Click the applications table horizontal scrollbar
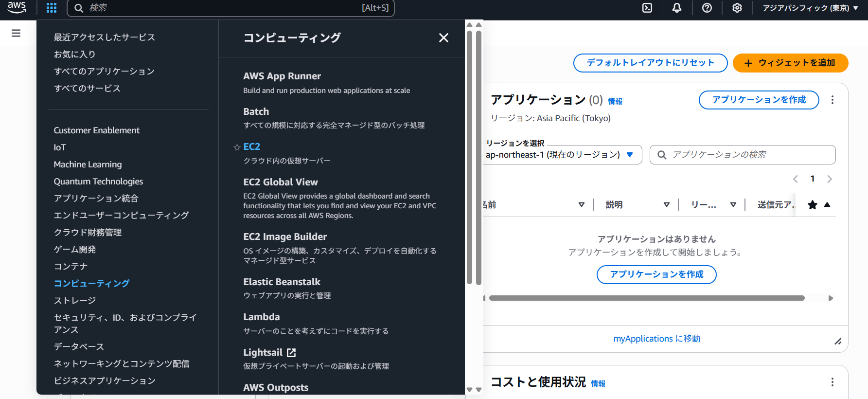This screenshot has width=868, height=399. point(647,298)
